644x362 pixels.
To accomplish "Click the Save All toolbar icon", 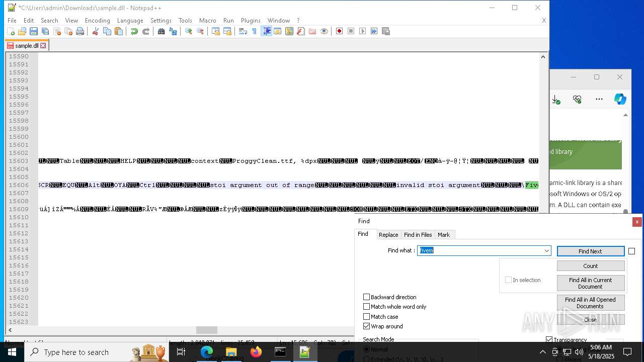I will tap(45, 31).
